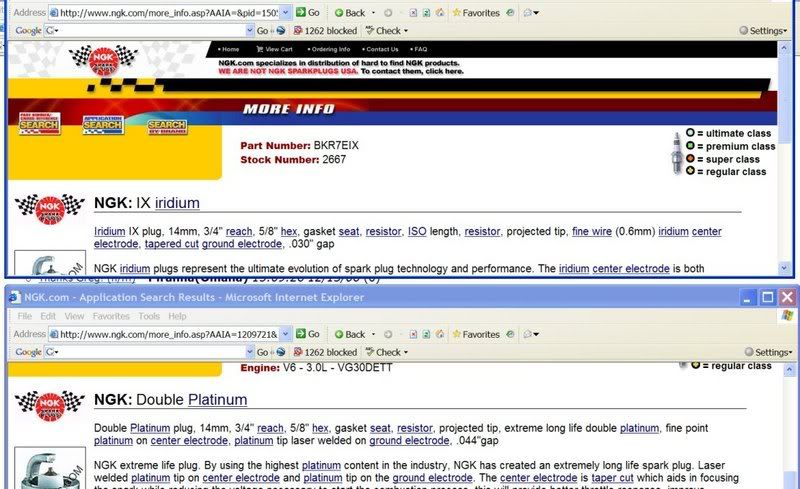
Task: Click Mail icon in Application Search Results window
Action: 528,334
